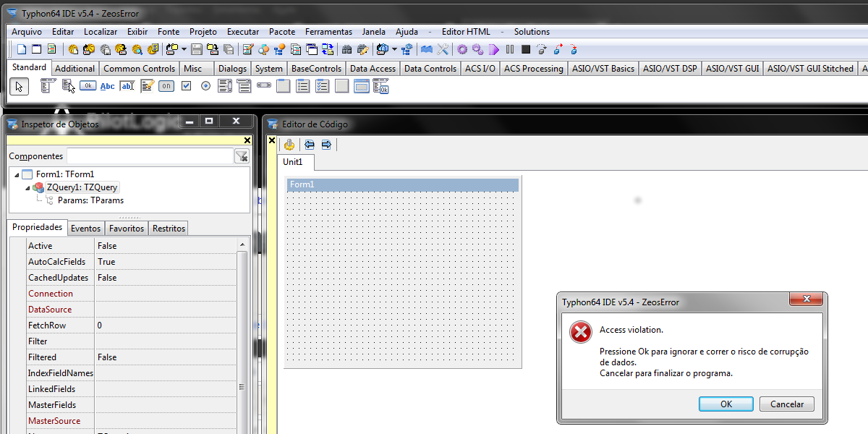The height and width of the screenshot is (434, 868).
Task: Close the ZeosError dialog with red X
Action: (x=807, y=299)
